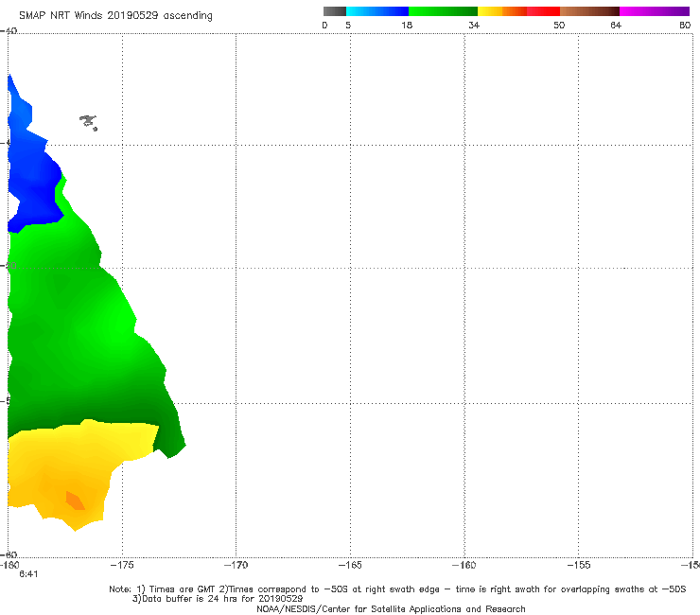
Task: Click the color bar label '50'
Action: tap(559, 25)
